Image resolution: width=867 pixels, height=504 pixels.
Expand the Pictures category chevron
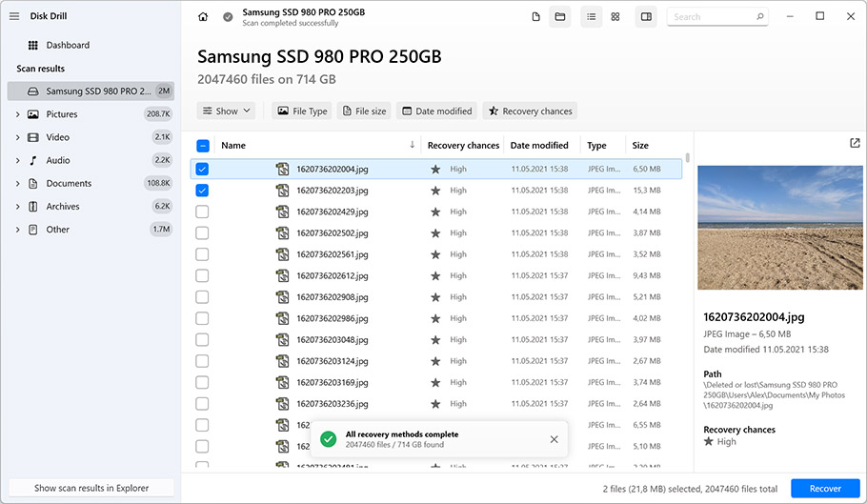tap(18, 114)
